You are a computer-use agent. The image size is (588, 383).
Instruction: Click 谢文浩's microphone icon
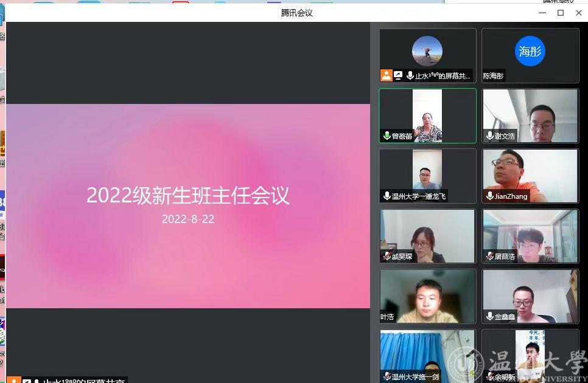pyautogui.click(x=490, y=136)
